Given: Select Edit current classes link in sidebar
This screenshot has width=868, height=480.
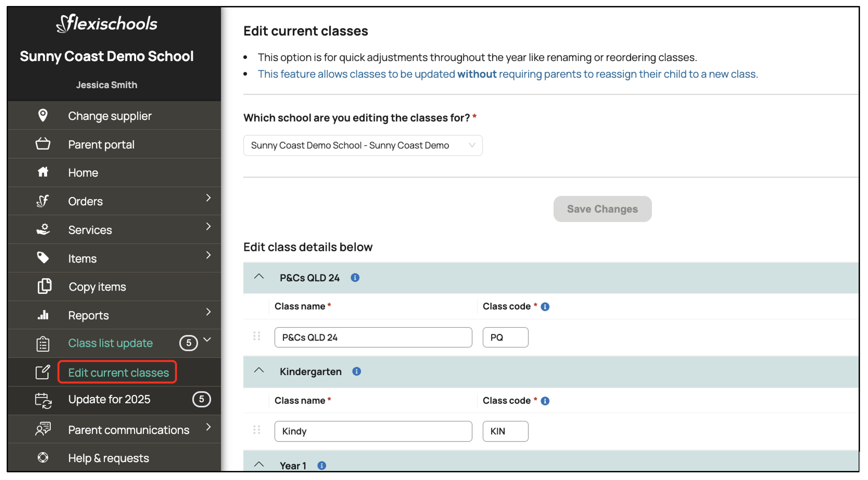Looking at the screenshot, I should pyautogui.click(x=118, y=372).
